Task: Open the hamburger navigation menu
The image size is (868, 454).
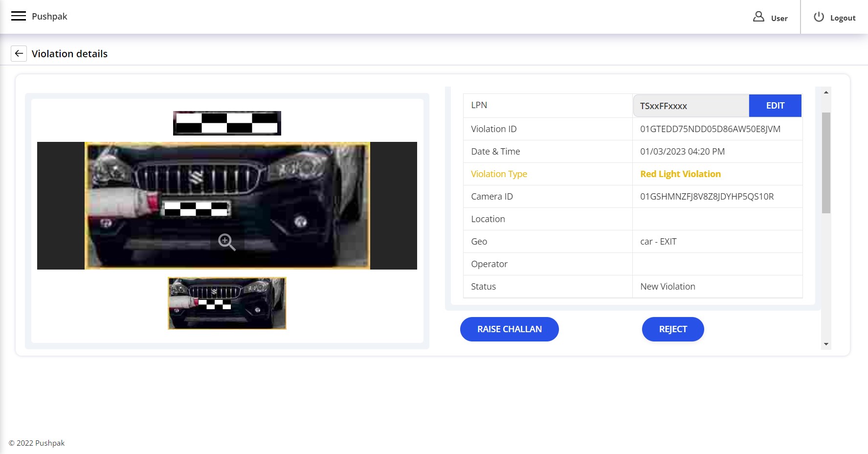Action: click(x=19, y=16)
